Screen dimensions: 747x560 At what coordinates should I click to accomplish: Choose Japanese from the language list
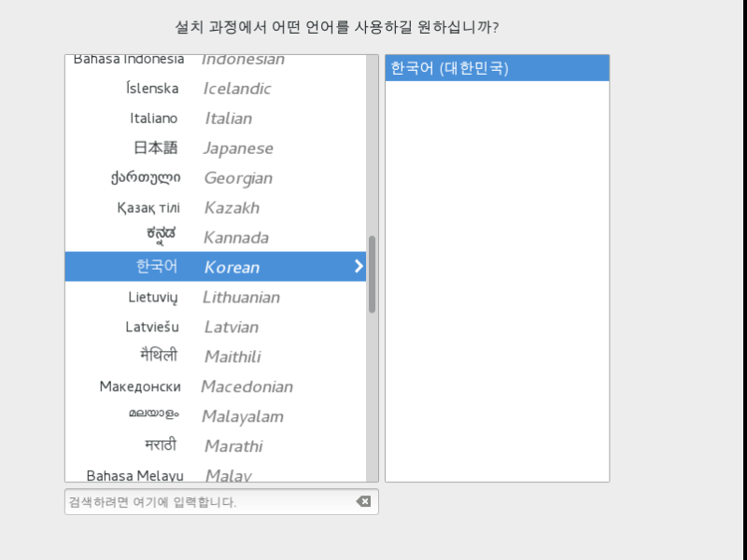[x=216, y=148]
